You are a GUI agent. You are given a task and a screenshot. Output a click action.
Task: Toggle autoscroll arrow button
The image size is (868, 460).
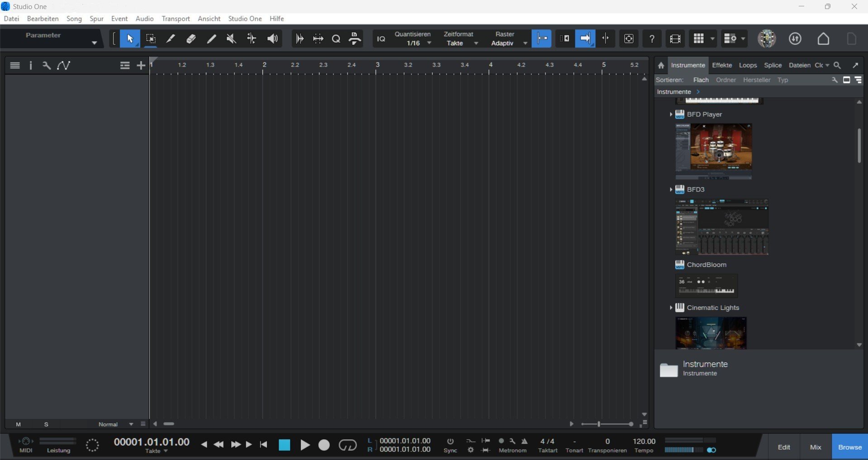click(585, 39)
